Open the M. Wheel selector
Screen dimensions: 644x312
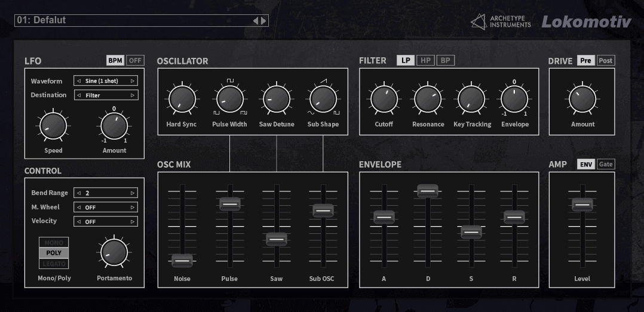click(106, 207)
